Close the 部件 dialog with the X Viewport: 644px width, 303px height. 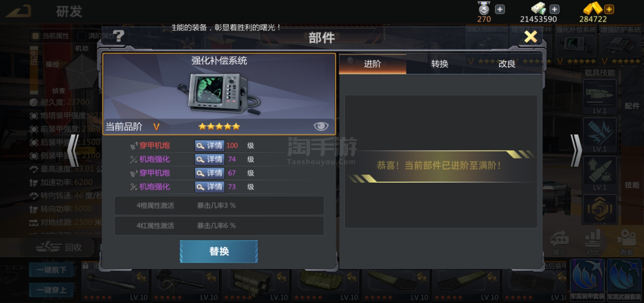coord(531,37)
